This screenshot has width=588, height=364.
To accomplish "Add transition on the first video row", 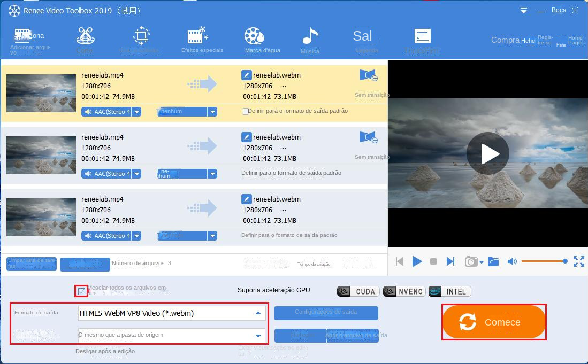I will coord(368,76).
